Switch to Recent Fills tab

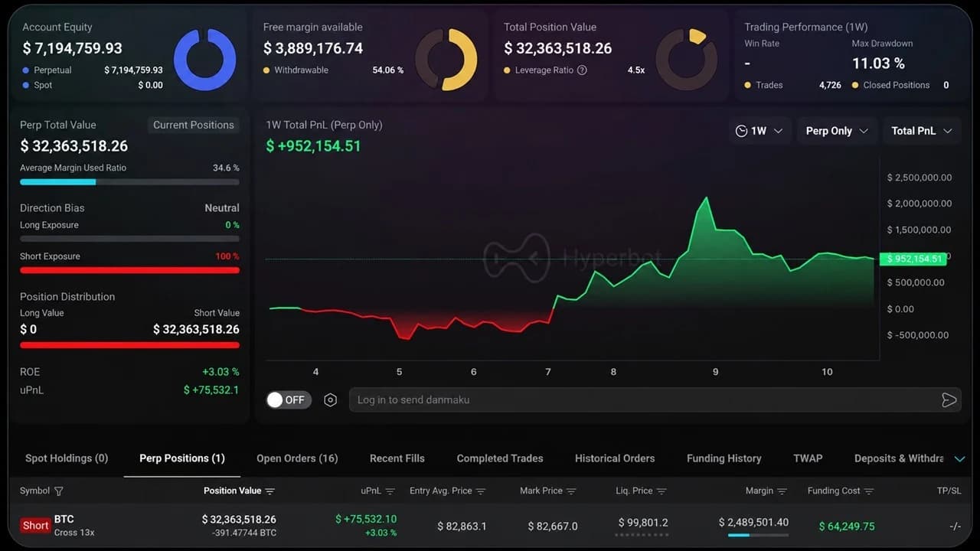[397, 458]
